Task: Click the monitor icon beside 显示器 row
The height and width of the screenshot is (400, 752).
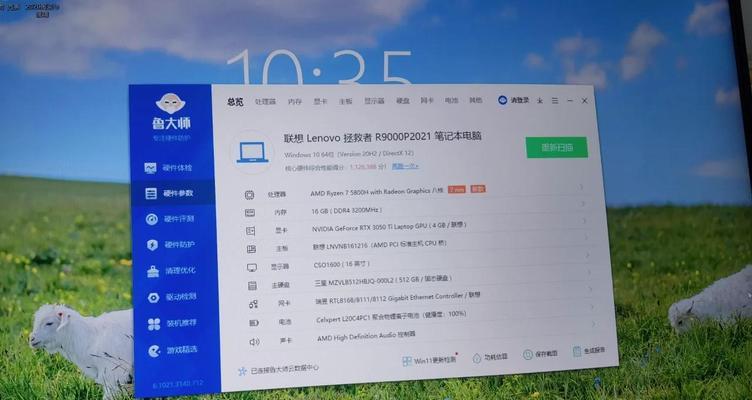Action: (252, 267)
